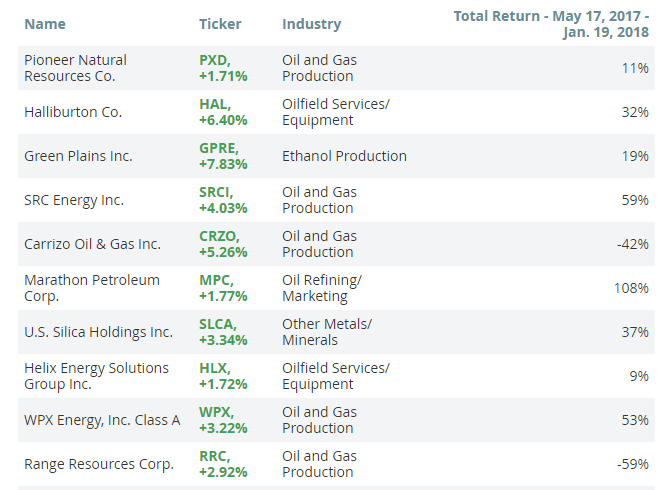Select the HLX ticker symbol
This screenshot has height=490, width=670.
(x=213, y=368)
